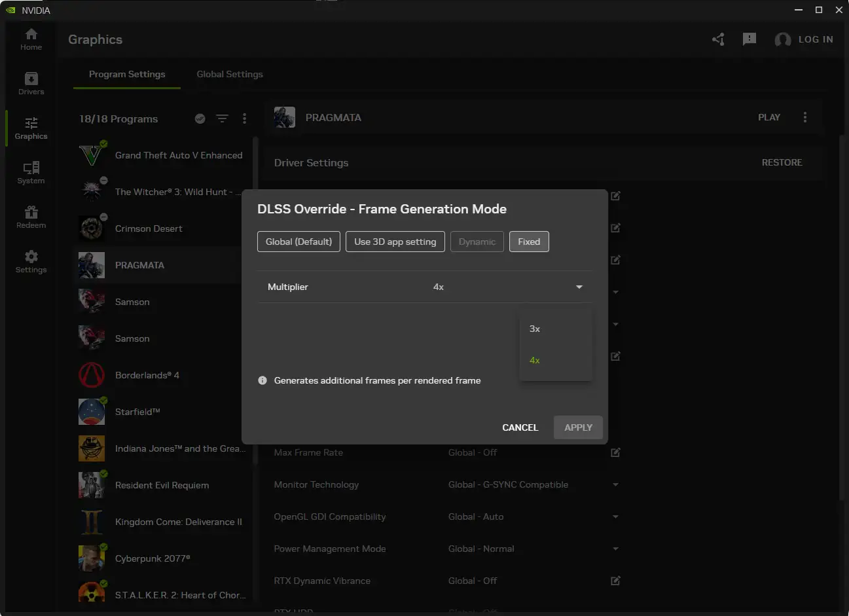Open the System section

coord(31,173)
